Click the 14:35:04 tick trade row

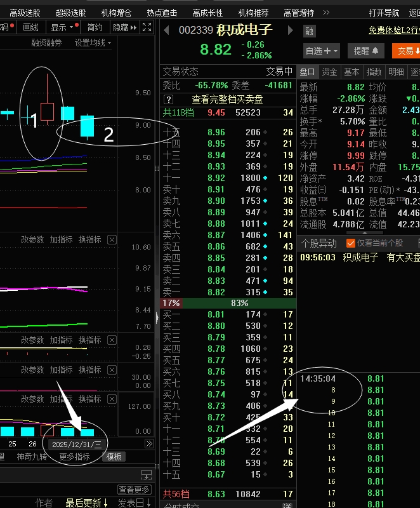pyautogui.click(x=358, y=378)
